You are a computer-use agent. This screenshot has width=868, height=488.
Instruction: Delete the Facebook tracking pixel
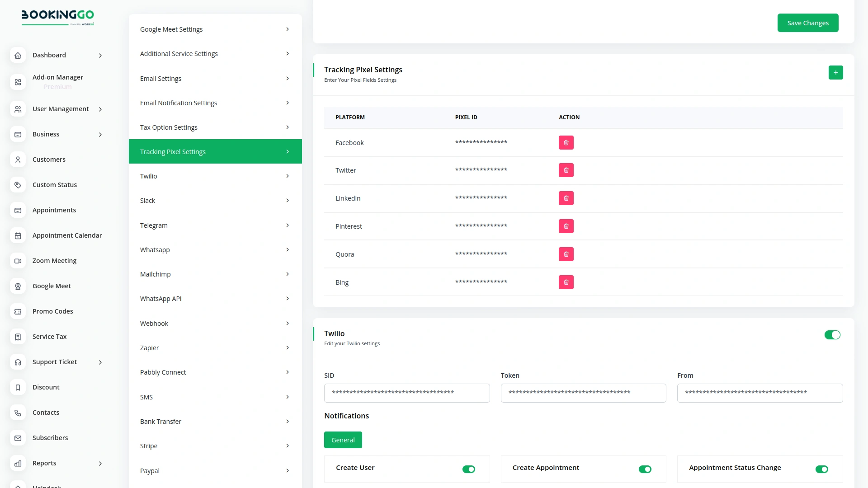tap(566, 142)
